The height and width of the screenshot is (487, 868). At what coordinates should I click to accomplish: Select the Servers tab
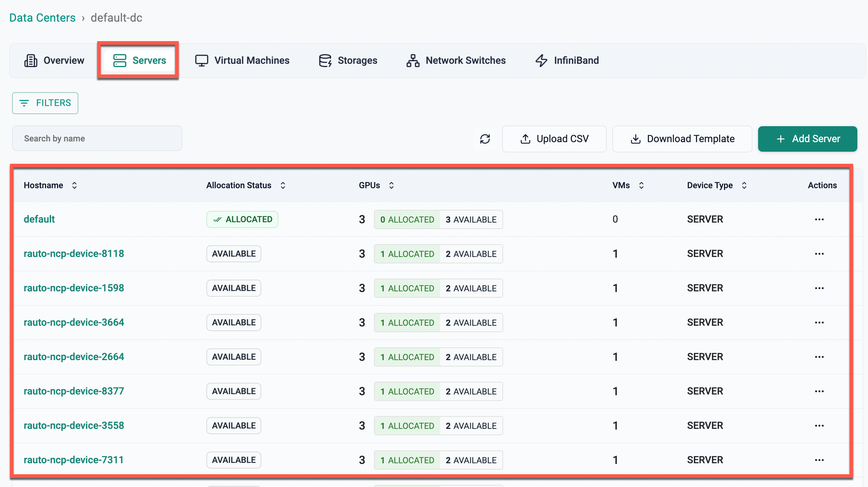click(x=139, y=61)
